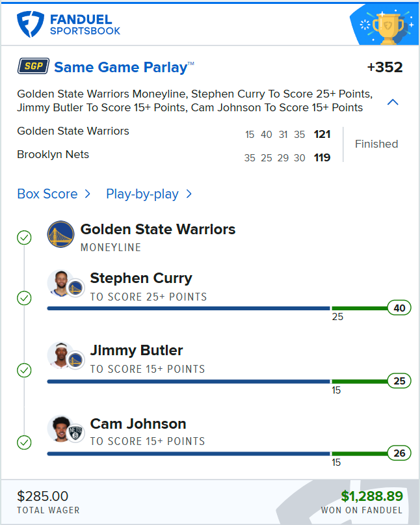
Task: Click Cam Johnson's player photo
Action: 59,428
